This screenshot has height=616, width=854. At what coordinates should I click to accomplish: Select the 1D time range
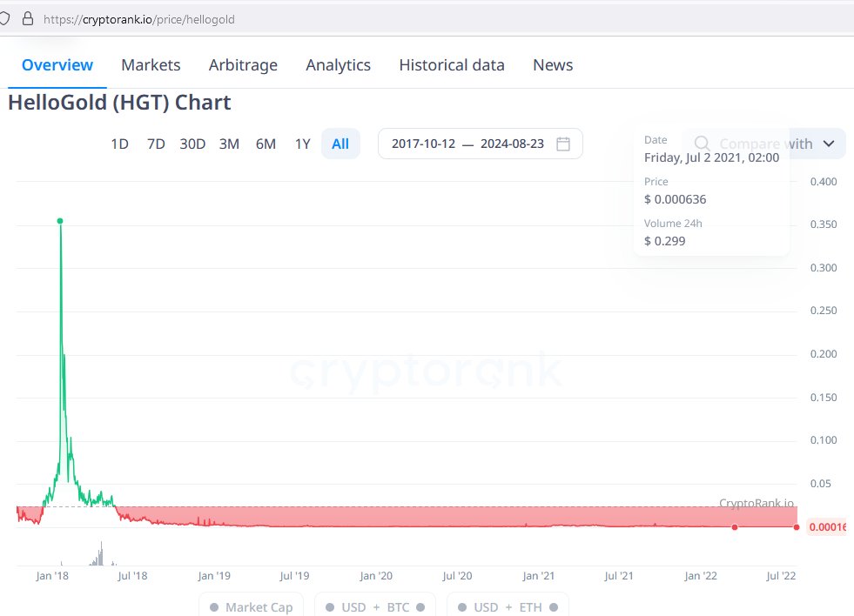click(120, 144)
